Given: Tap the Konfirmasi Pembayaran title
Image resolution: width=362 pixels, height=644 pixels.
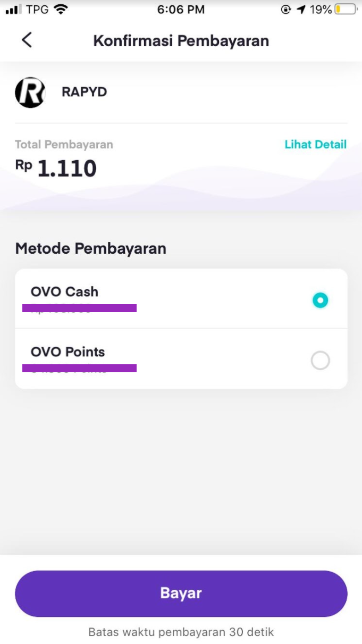Looking at the screenshot, I should click(181, 41).
